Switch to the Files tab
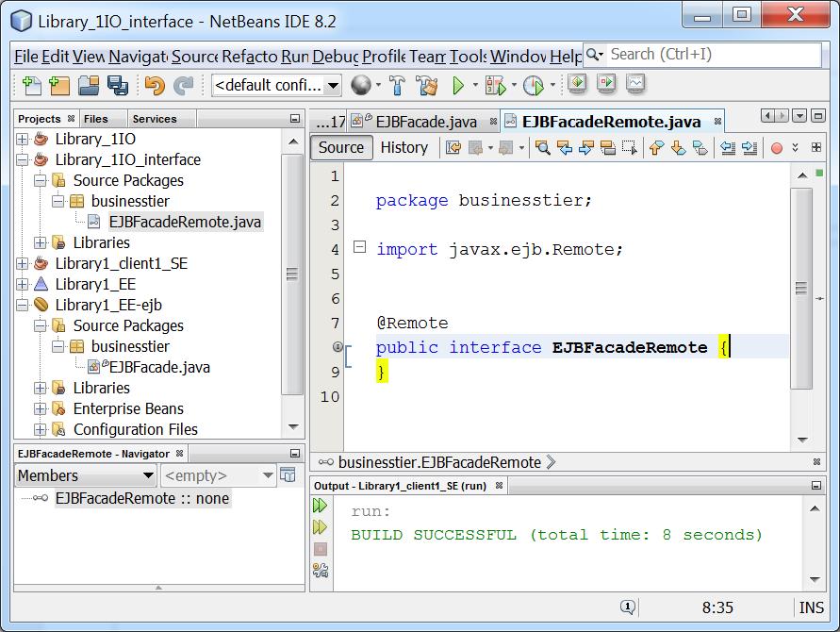 point(96,119)
